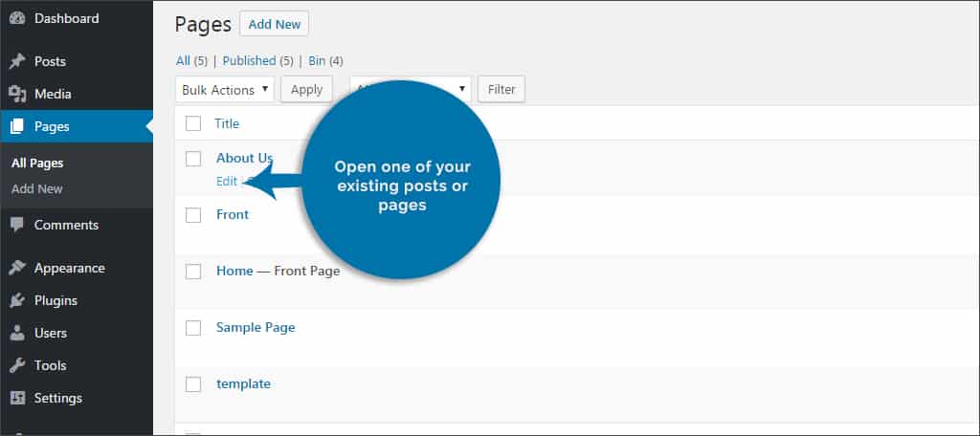Select Add New under Pages submenu
Viewport: 980px width, 436px height.
click(x=37, y=188)
